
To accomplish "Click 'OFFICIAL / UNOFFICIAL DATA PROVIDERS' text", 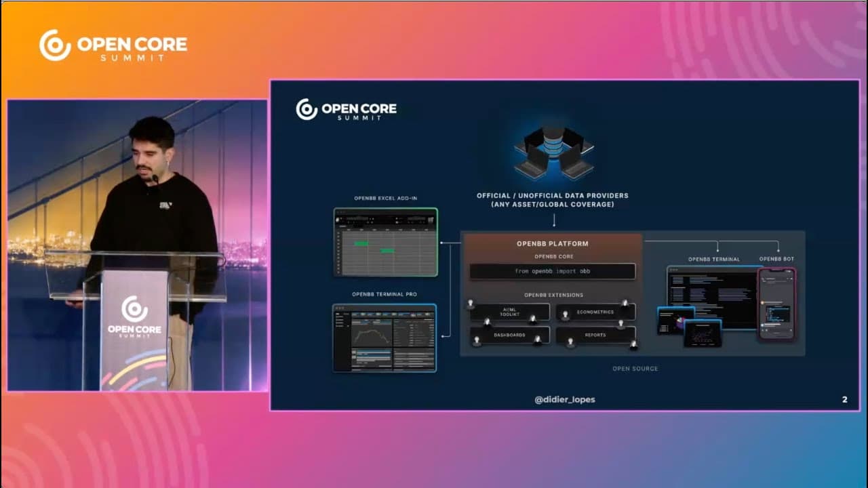I will coord(553,195).
